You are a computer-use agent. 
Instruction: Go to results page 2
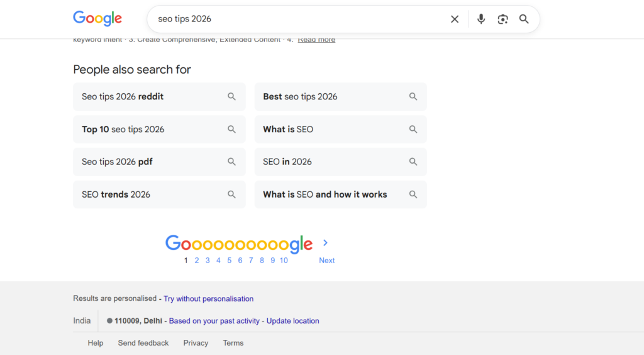click(x=196, y=261)
